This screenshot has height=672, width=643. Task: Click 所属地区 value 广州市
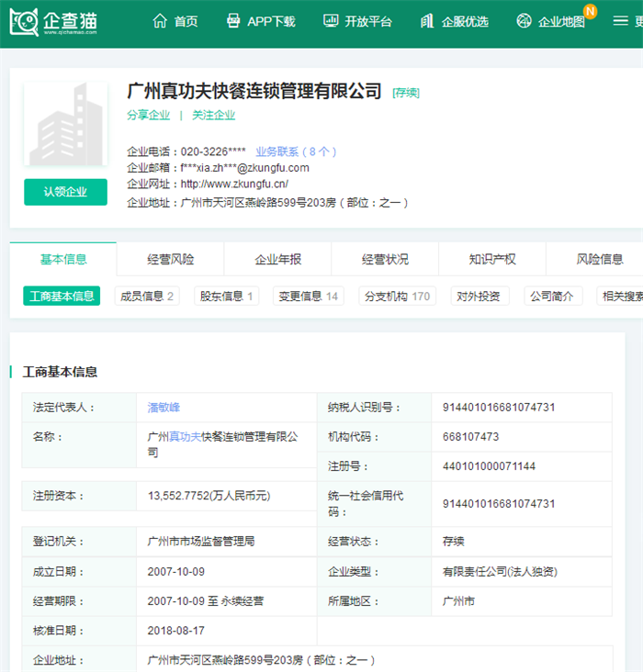(x=458, y=601)
